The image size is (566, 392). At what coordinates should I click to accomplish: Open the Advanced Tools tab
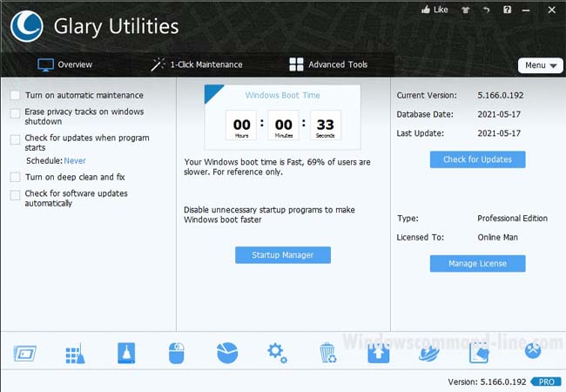pos(328,64)
